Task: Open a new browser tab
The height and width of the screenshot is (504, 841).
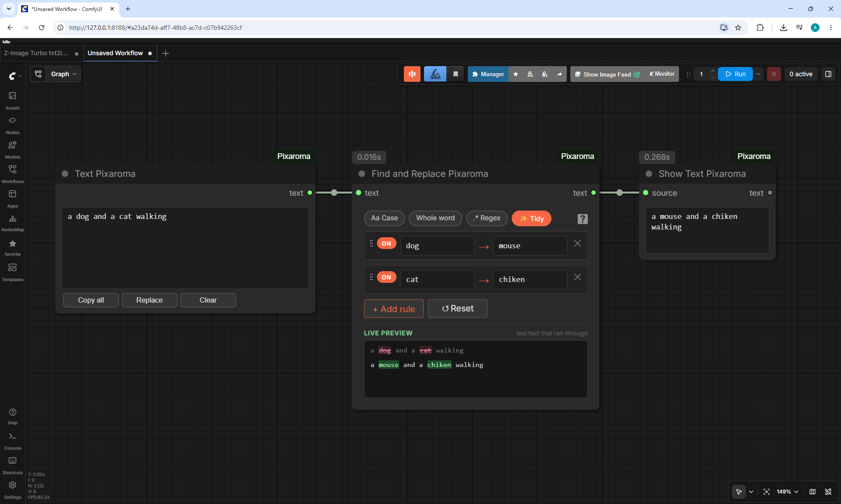Action: point(128,9)
